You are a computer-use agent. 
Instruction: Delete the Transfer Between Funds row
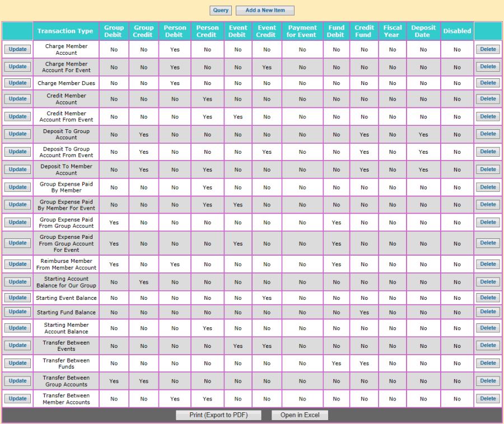(488, 363)
